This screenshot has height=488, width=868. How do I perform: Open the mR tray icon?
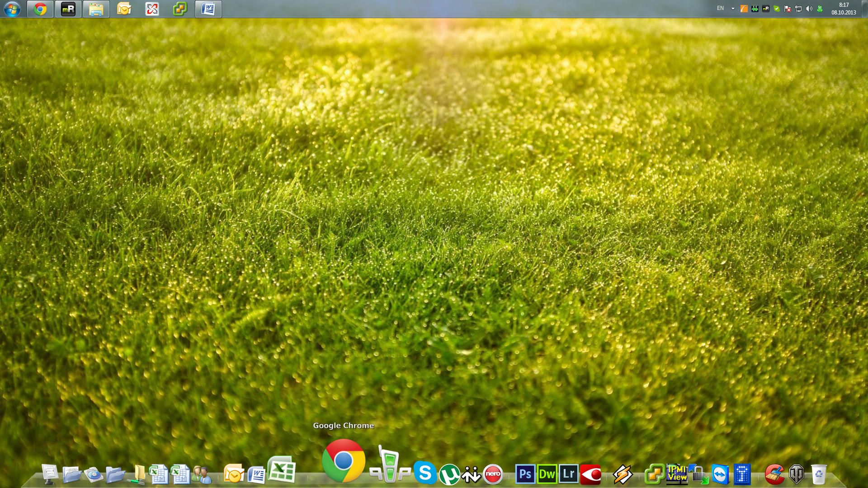pos(766,9)
